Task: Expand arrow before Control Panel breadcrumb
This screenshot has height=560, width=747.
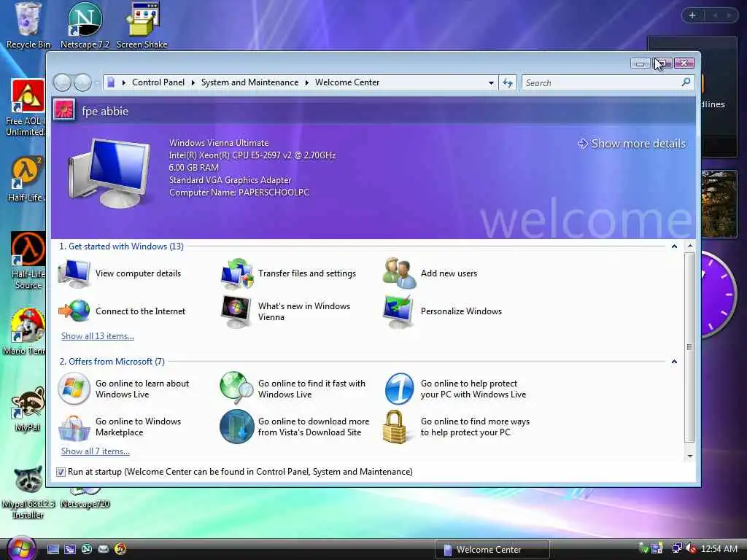Action: (x=124, y=83)
